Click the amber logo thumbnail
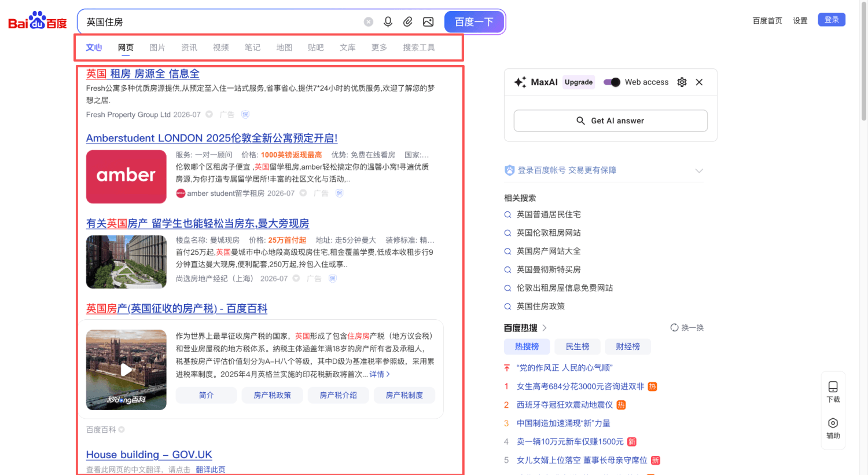The height and width of the screenshot is (475, 868). tap(126, 177)
